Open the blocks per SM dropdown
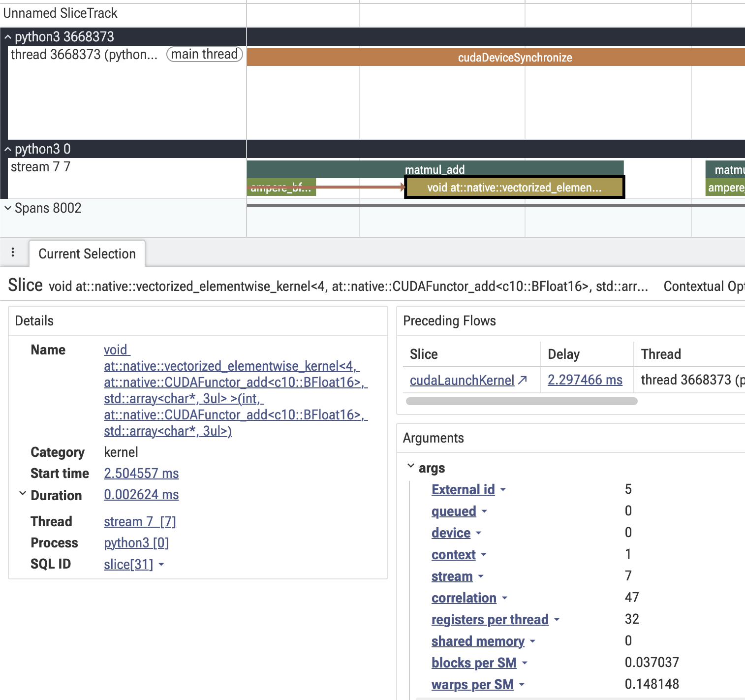 pos(525,663)
